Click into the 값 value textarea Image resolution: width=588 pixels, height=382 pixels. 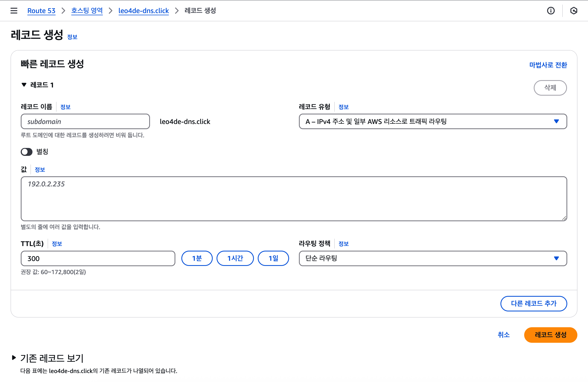tap(293, 199)
